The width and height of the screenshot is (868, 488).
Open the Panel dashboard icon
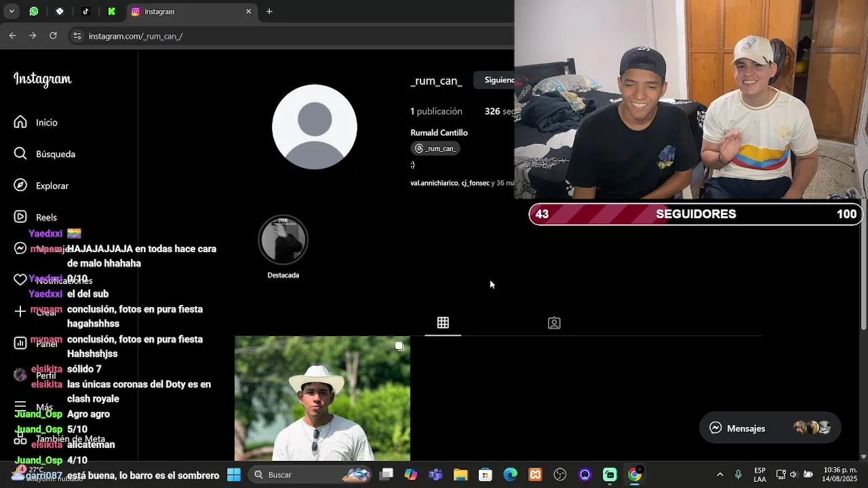20,343
